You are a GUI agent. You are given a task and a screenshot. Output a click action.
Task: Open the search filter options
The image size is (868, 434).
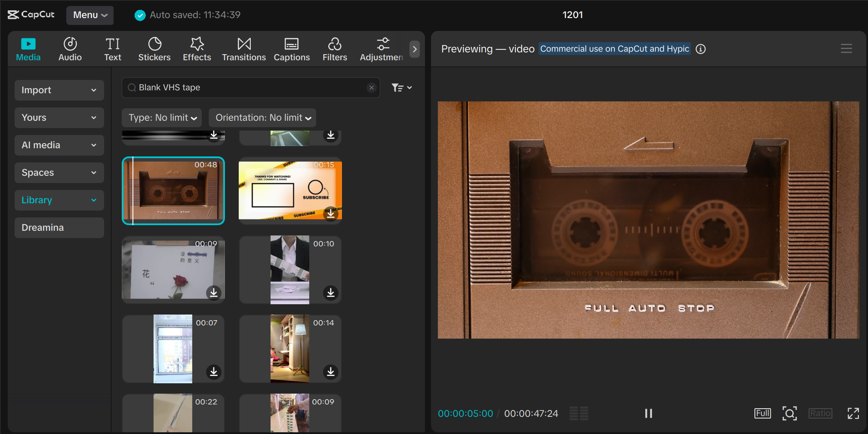click(401, 87)
